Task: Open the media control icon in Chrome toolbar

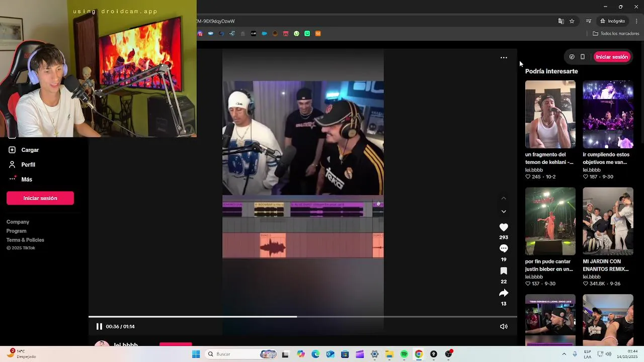Action: pos(588,21)
